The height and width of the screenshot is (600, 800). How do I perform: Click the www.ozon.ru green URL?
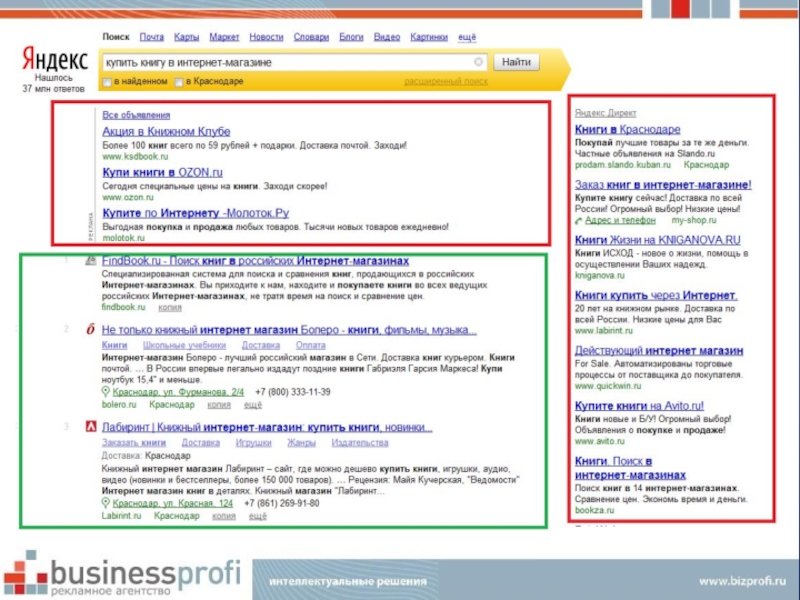(x=128, y=197)
